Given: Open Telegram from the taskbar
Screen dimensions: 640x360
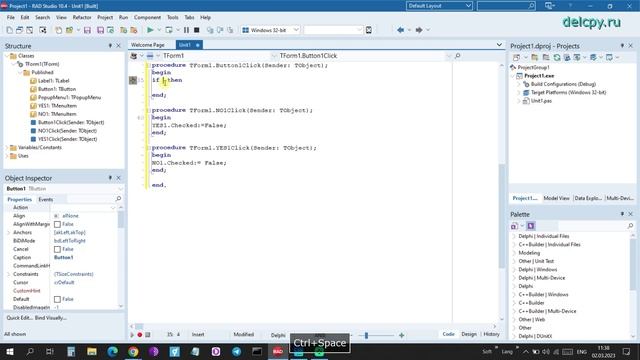Looking at the screenshot, I should click(236, 351).
